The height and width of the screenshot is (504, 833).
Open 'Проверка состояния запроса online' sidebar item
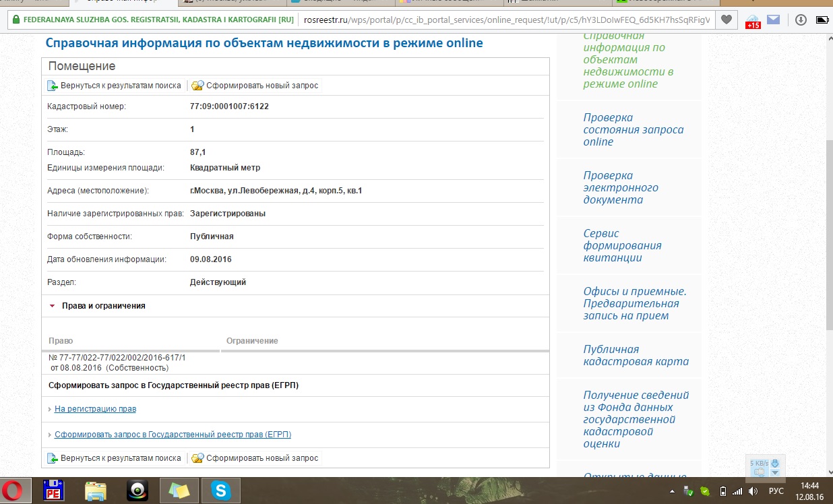pyautogui.click(x=633, y=129)
